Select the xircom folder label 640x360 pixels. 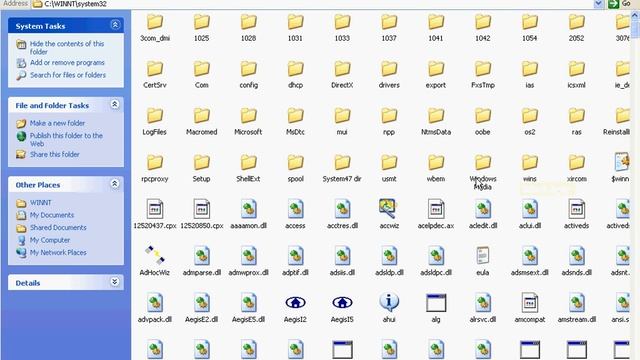(576, 179)
